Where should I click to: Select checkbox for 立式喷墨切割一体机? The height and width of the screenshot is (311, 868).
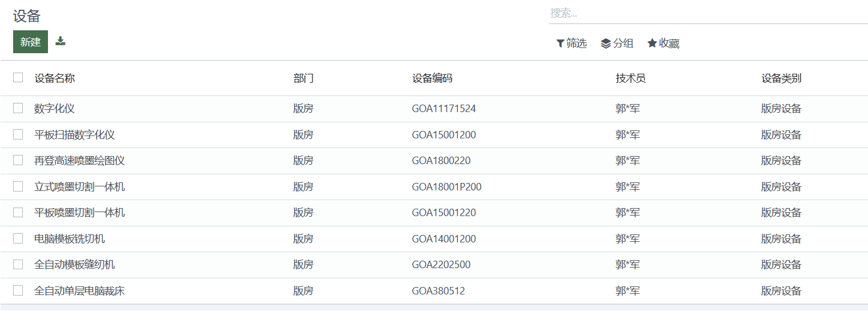coord(18,186)
